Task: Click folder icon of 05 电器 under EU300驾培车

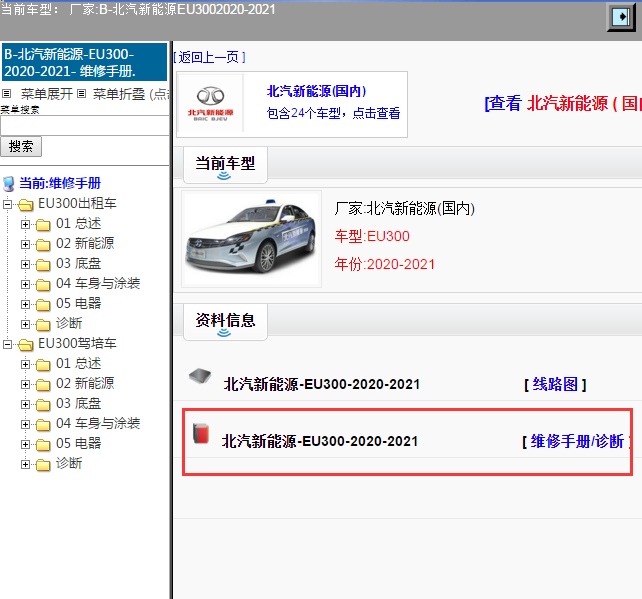Action: pos(43,444)
